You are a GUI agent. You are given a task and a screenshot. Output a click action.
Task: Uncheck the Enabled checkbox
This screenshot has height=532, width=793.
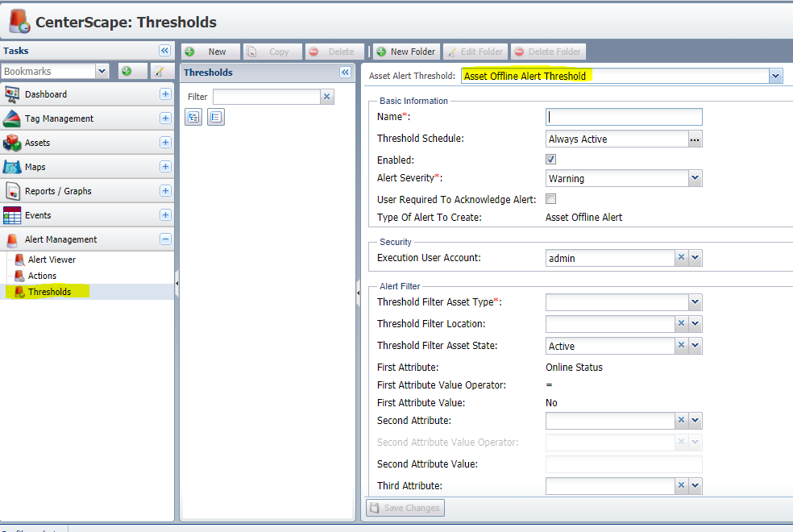550,159
